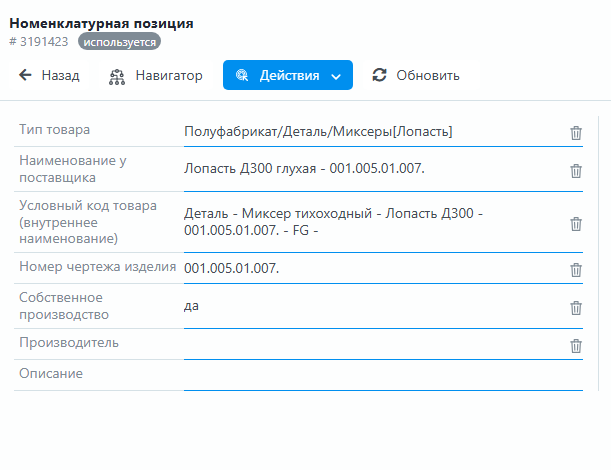
Task: Click the используется status badge
Action: click(x=119, y=42)
